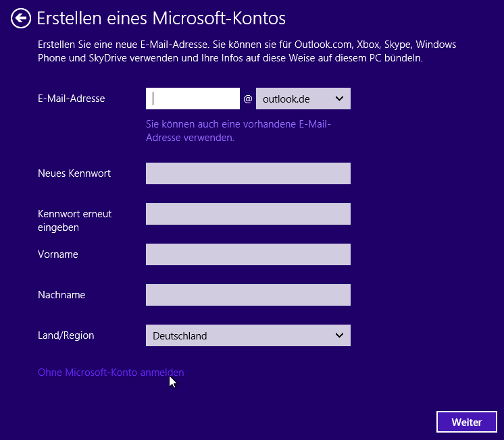Click the Kennwort erneut eingeben field

[248, 214]
